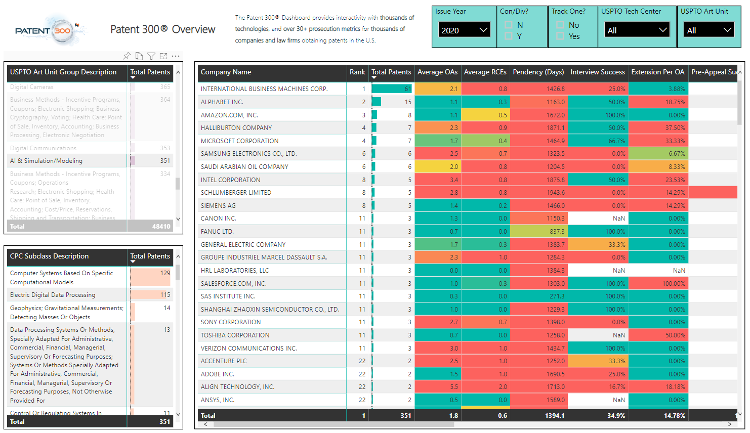Select SALESFORCE.COM, INC. row
Viewport: 750px width, 433px height.
(x=467, y=283)
